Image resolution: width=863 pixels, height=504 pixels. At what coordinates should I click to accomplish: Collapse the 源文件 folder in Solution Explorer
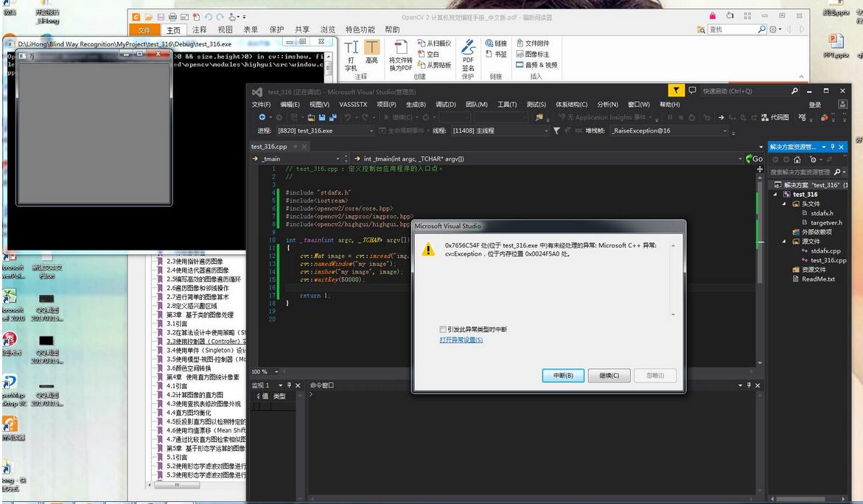tap(784, 242)
